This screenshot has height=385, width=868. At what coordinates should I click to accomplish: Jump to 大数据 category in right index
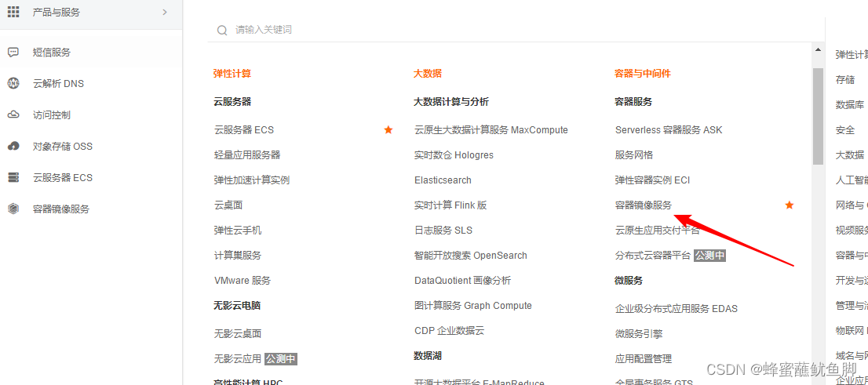850,155
